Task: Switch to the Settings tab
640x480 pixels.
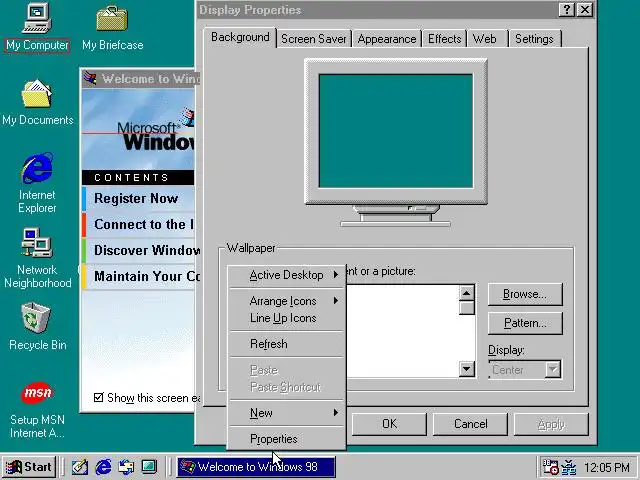Action: (x=535, y=39)
